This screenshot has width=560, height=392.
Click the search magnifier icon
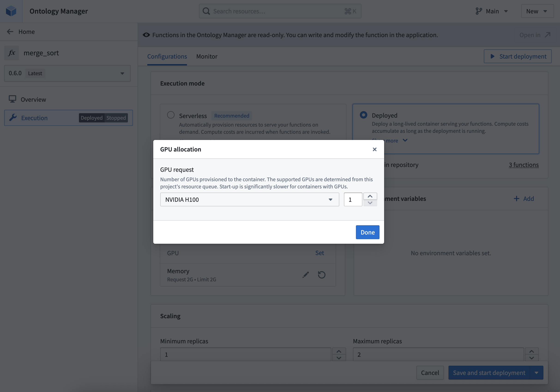pyautogui.click(x=206, y=11)
